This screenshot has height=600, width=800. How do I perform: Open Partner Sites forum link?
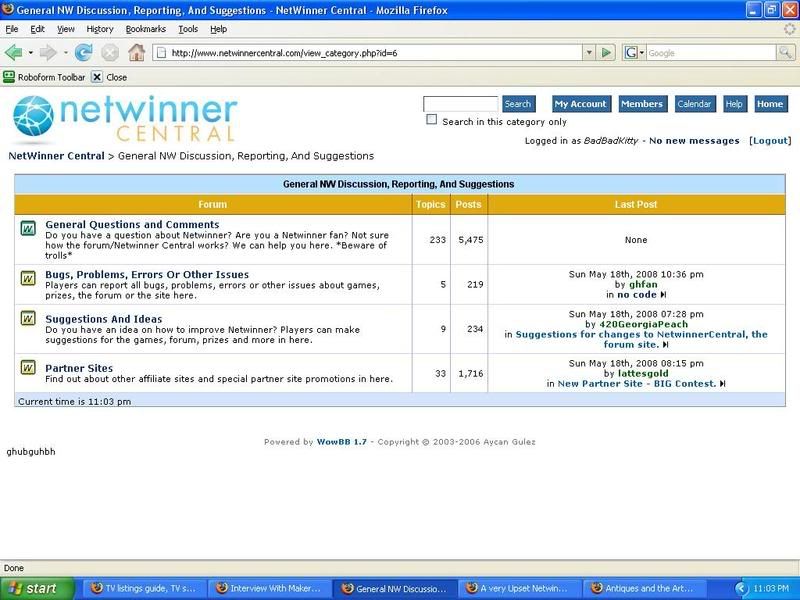click(79, 368)
